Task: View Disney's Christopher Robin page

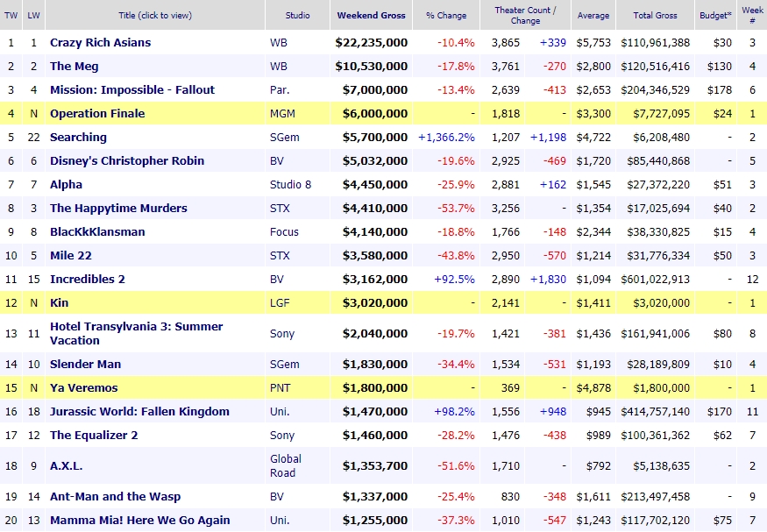Action: [x=127, y=161]
